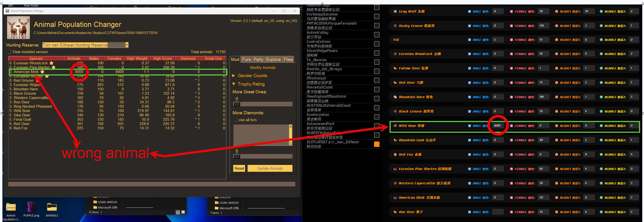Click the Black Grouse icon in right panel
The image size is (644, 222).
[395, 111]
